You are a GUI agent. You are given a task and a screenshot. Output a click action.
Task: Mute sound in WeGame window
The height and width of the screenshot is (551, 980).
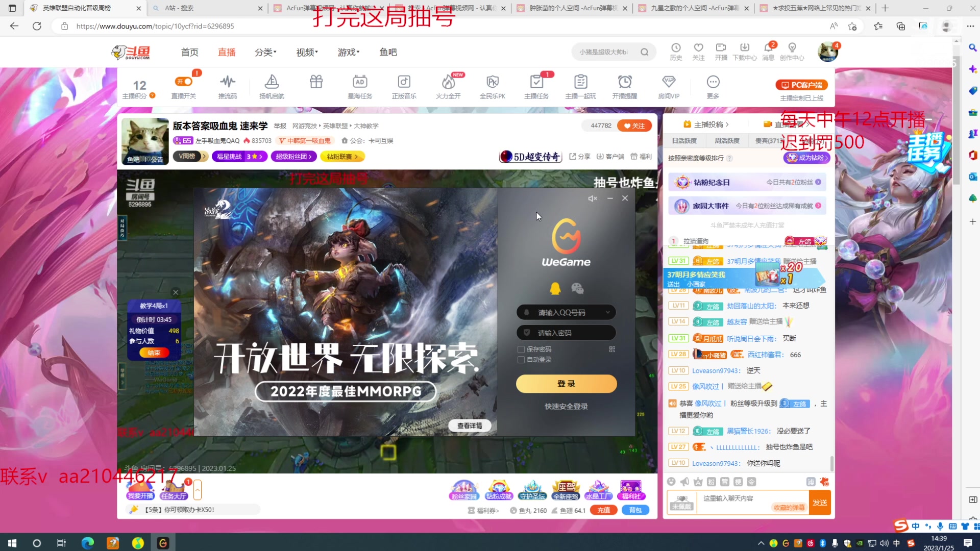(592, 198)
